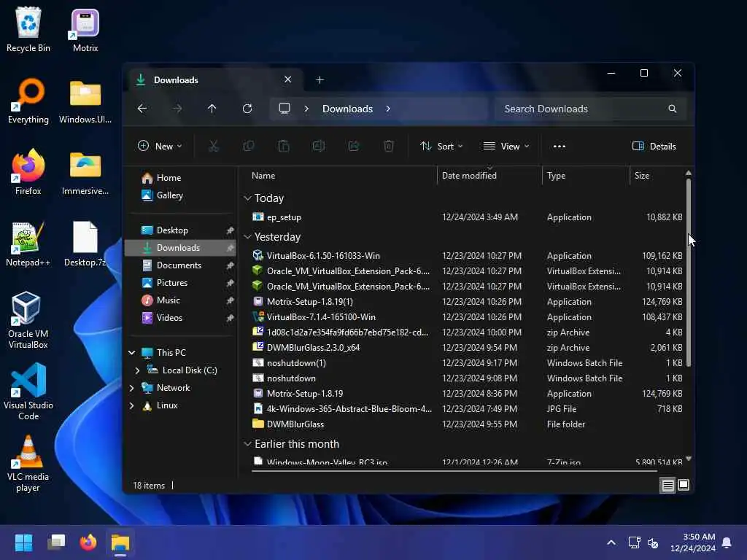Screen dimensions: 747x560
Task: Click the Delete trash icon
Action: click(x=389, y=146)
